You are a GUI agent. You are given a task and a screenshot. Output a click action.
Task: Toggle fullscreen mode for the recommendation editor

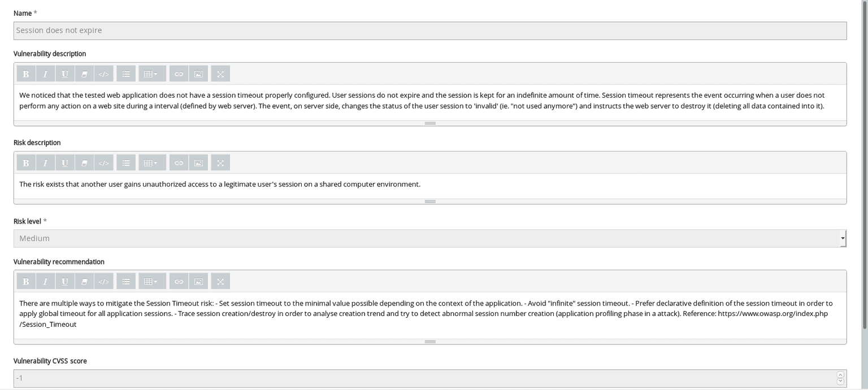tap(220, 281)
